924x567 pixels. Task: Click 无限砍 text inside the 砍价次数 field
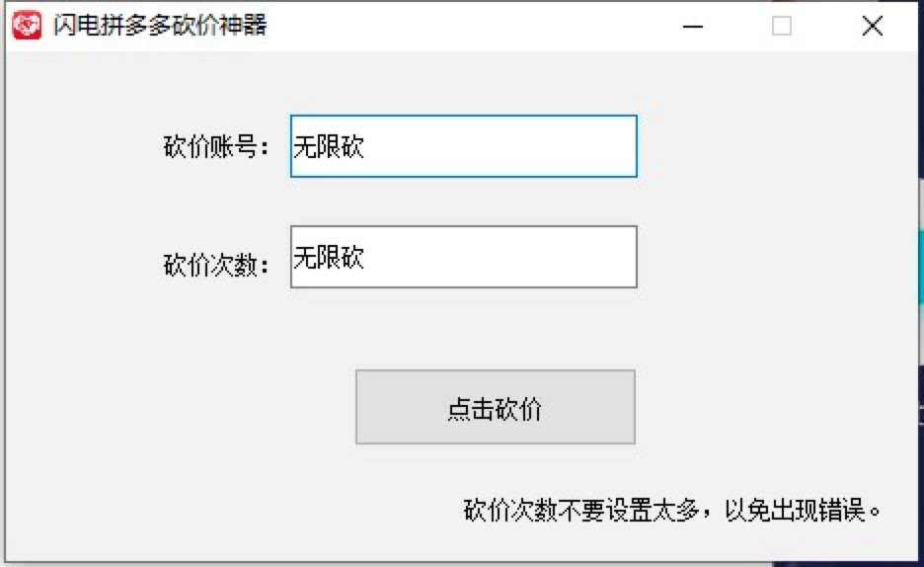click(329, 258)
